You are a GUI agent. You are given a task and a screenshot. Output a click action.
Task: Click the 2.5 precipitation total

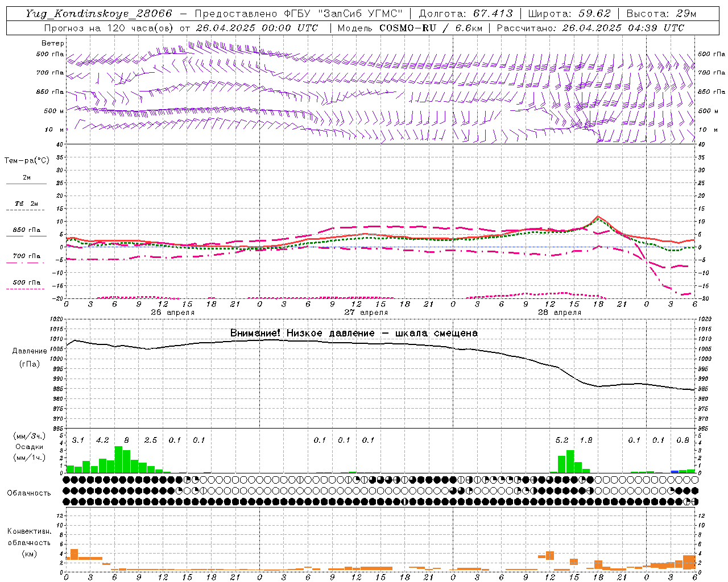[151, 440]
